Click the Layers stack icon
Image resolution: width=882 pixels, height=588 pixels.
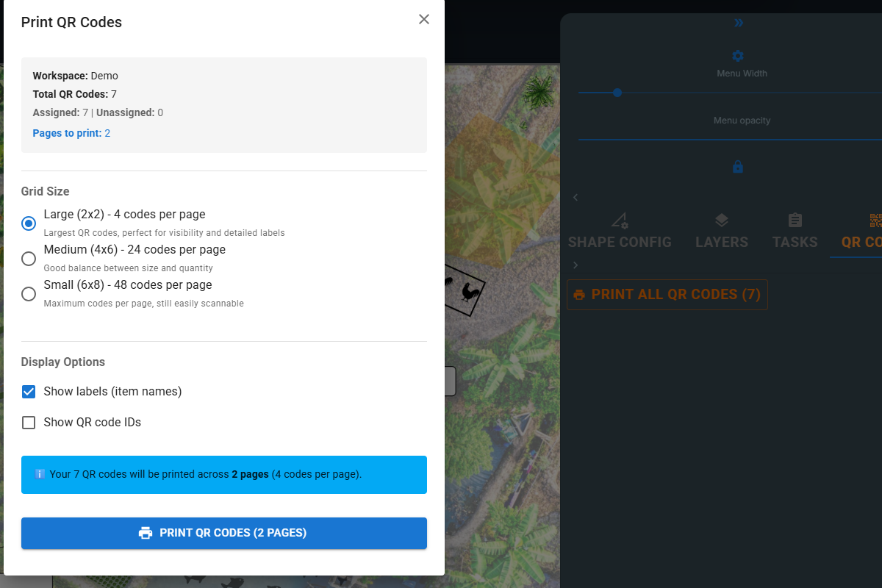(x=721, y=220)
